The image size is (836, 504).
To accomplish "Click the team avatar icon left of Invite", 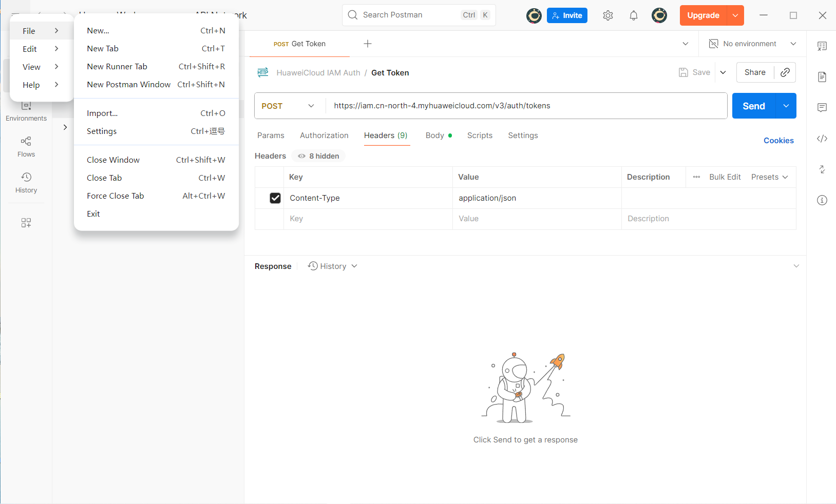I will coord(534,15).
